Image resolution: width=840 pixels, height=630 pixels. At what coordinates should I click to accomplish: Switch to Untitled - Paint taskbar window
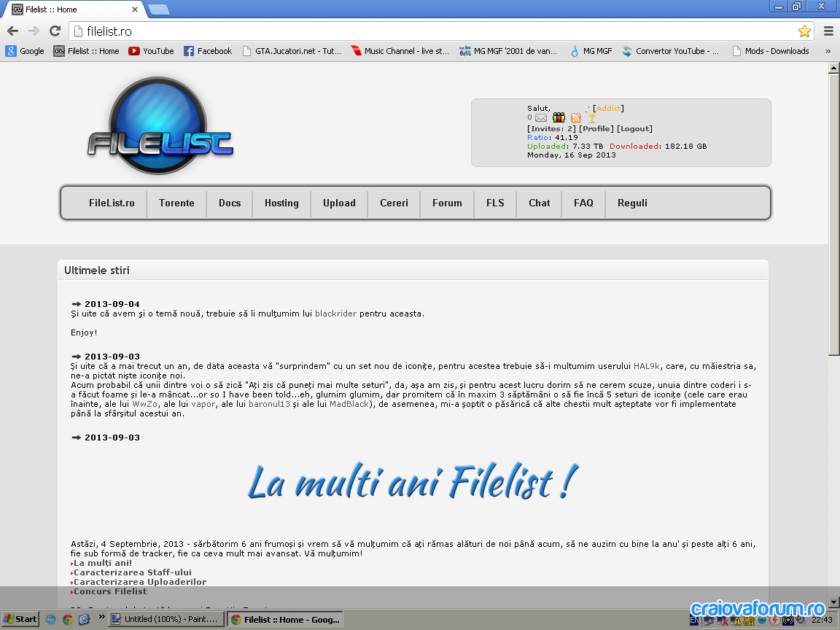pos(166,619)
